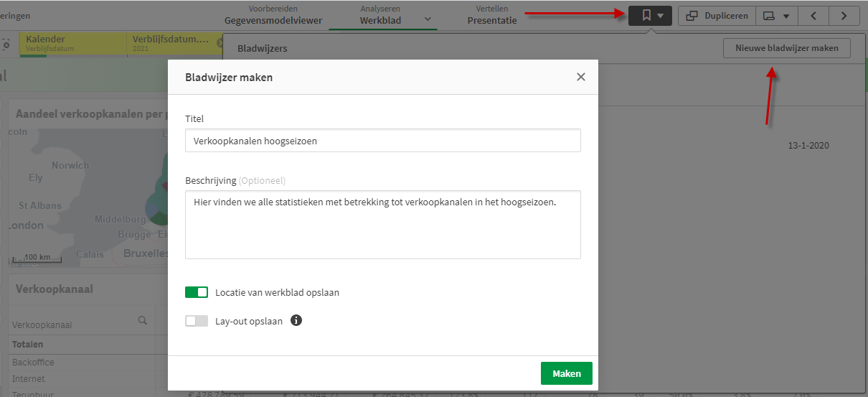The height and width of the screenshot is (397, 868).
Task: Click the date 13-1-2020
Action: tap(808, 145)
